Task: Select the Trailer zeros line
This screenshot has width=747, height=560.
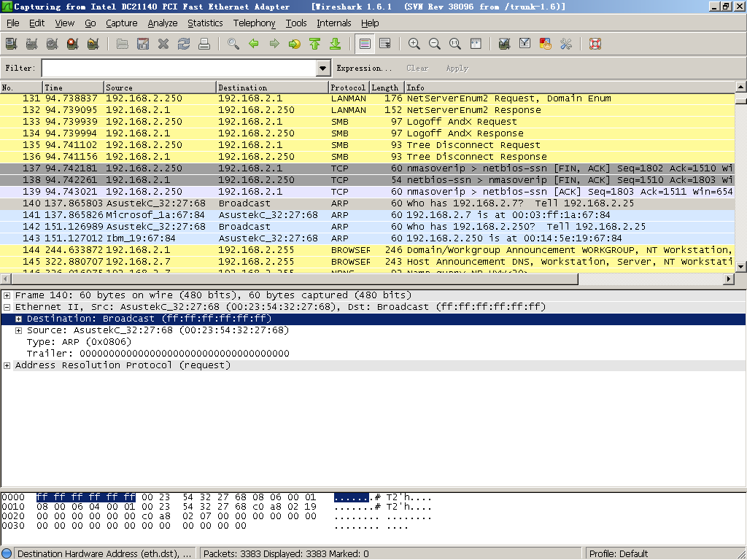Action: point(158,354)
